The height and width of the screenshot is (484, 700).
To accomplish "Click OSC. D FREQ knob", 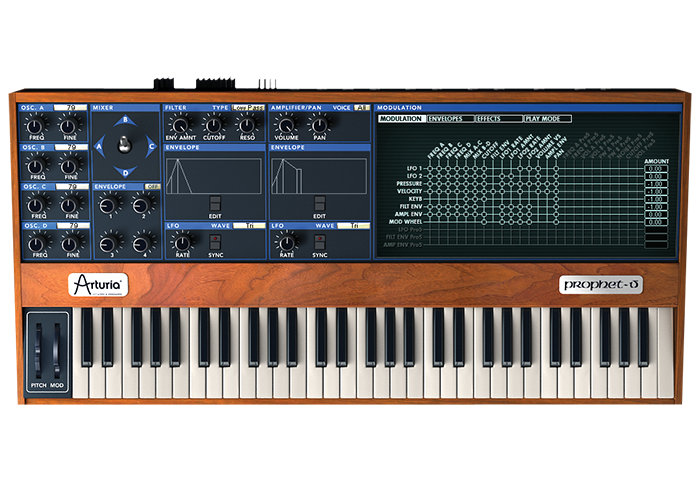I will 38,243.
